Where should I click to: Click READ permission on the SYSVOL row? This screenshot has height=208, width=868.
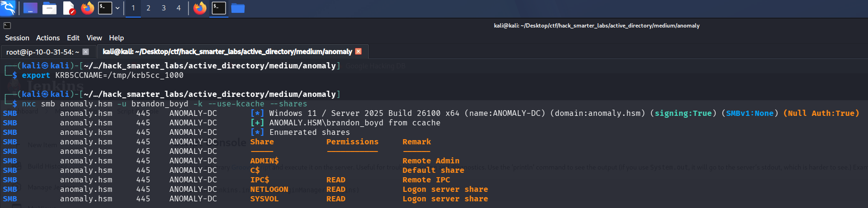pos(336,199)
